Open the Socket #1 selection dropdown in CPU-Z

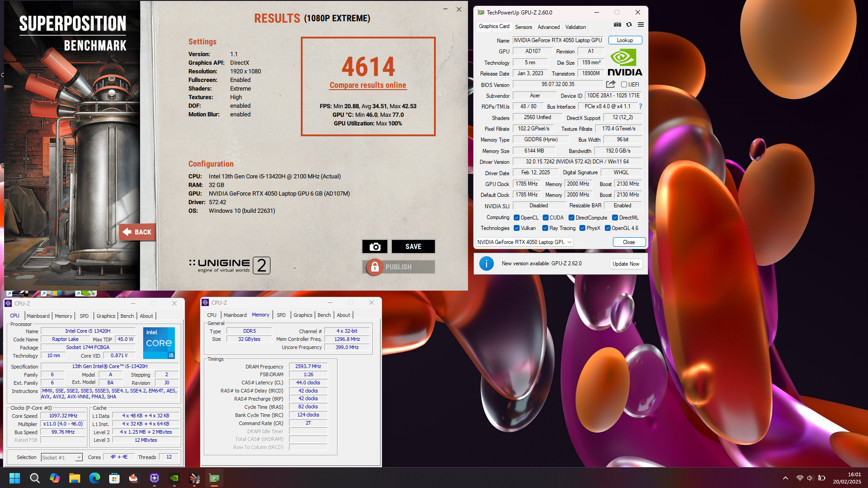62,458
